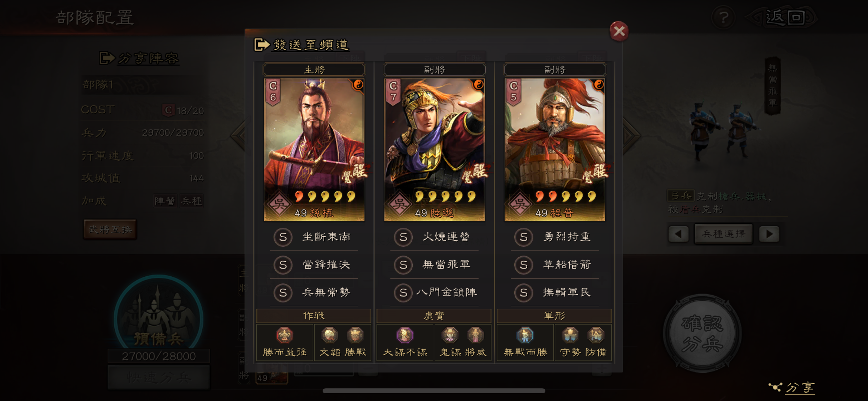
Task: Show next troop type with right arrow
Action: (x=769, y=234)
